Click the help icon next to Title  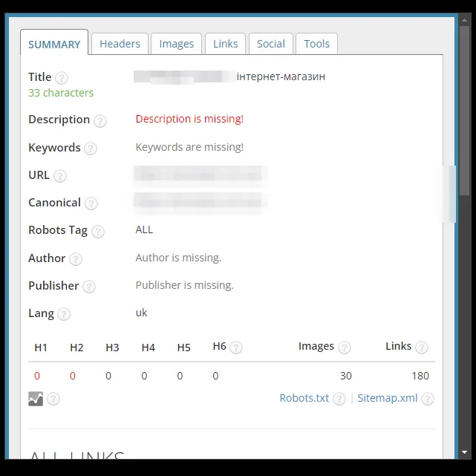pyautogui.click(x=62, y=78)
